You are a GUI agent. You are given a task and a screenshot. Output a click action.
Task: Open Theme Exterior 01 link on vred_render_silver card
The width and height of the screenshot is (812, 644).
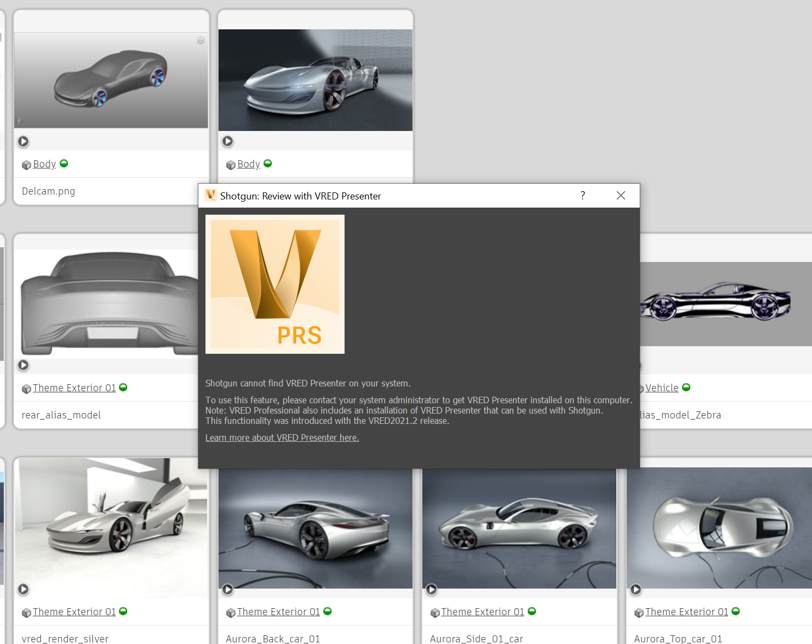(x=74, y=611)
